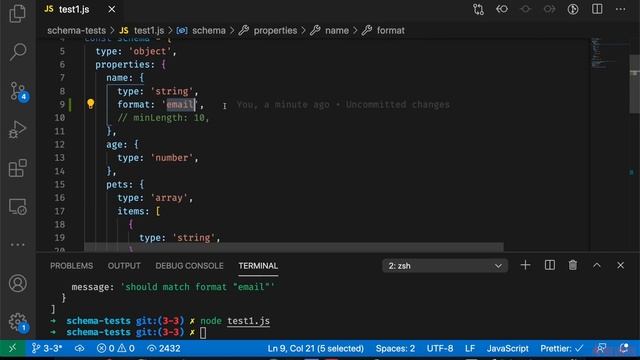This screenshot has height=360, width=640.
Task: Open the compare changes icon in editor toolbar
Action: [x=478, y=9]
